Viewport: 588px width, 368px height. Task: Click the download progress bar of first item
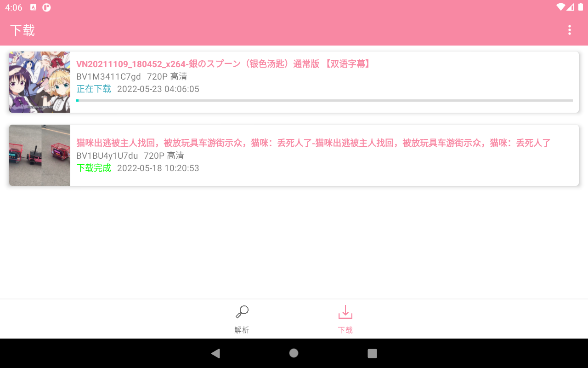pyautogui.click(x=324, y=100)
